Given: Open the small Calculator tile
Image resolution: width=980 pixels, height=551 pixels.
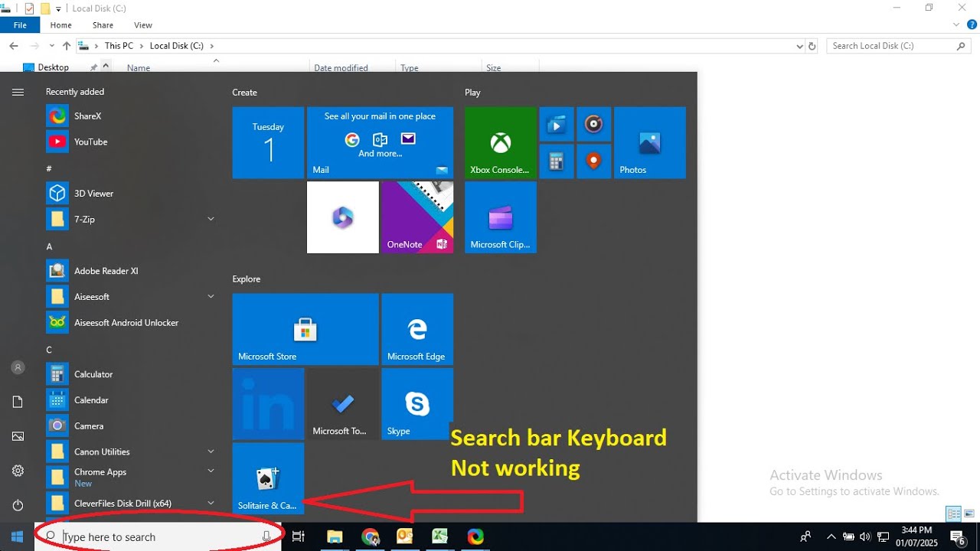Looking at the screenshot, I should click(557, 161).
